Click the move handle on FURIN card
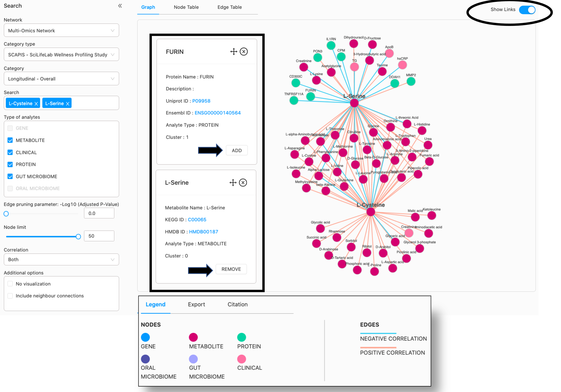The width and height of the screenshot is (561, 392). [234, 52]
